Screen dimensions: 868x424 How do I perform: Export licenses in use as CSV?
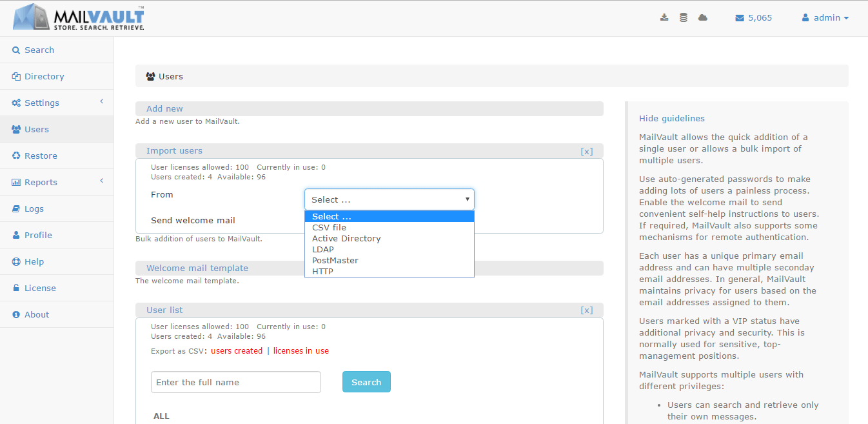click(301, 351)
